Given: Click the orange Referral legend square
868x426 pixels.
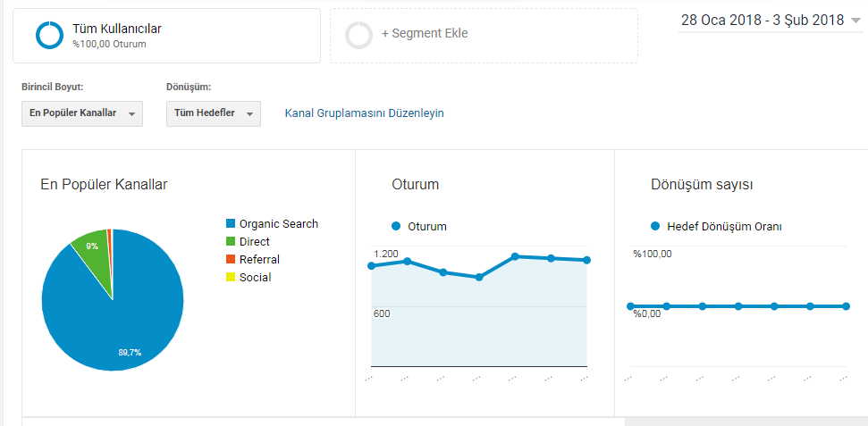Looking at the screenshot, I should (x=231, y=259).
